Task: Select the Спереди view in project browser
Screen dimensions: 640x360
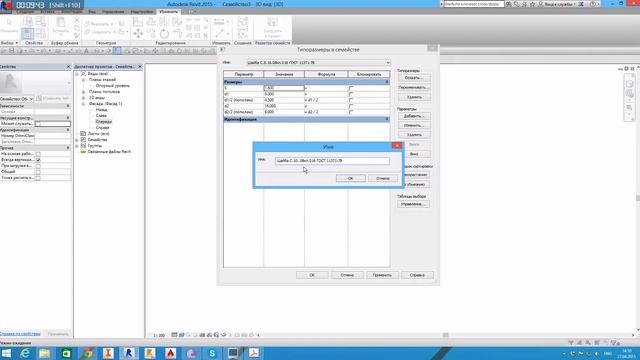Action: tap(104, 122)
